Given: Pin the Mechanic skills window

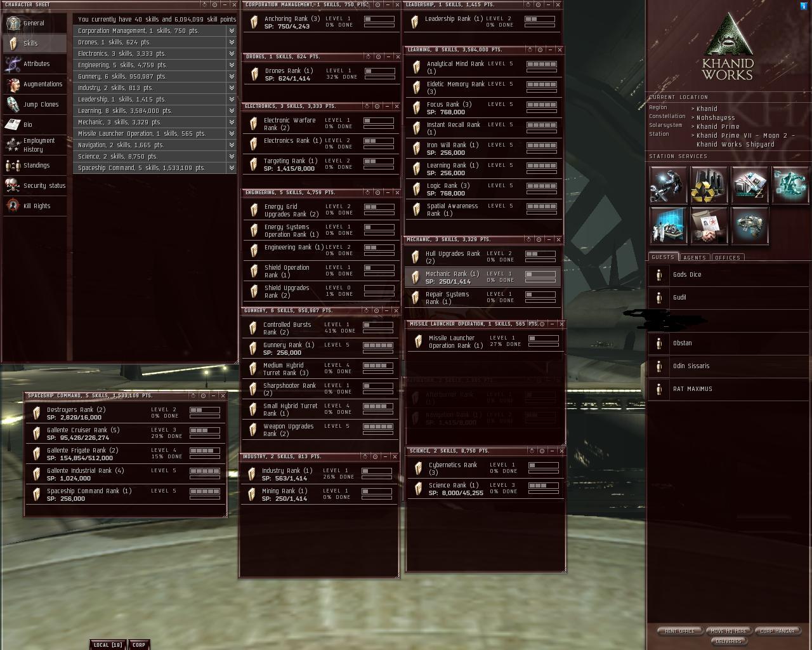Looking at the screenshot, I should pos(539,239).
